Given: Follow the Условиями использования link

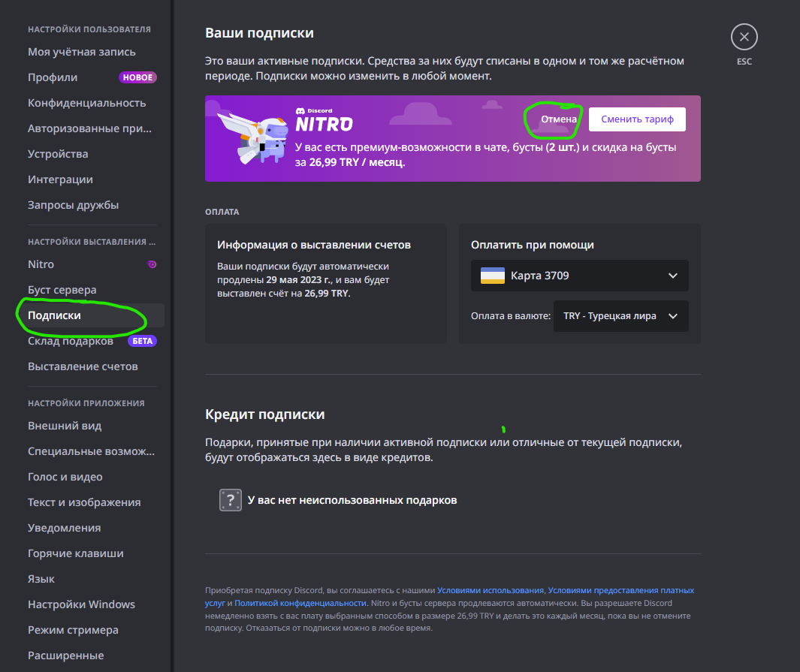Looking at the screenshot, I should tap(491, 590).
